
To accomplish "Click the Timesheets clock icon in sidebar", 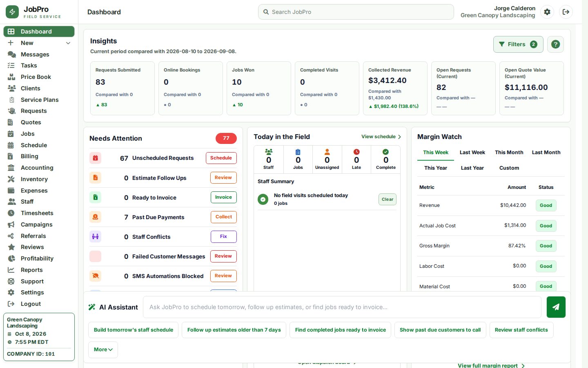I will (11, 213).
